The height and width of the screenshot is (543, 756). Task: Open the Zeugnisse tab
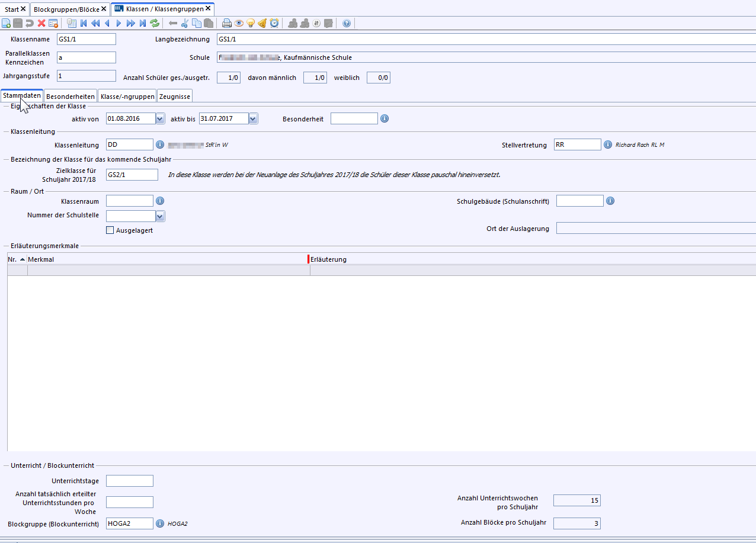[175, 96]
